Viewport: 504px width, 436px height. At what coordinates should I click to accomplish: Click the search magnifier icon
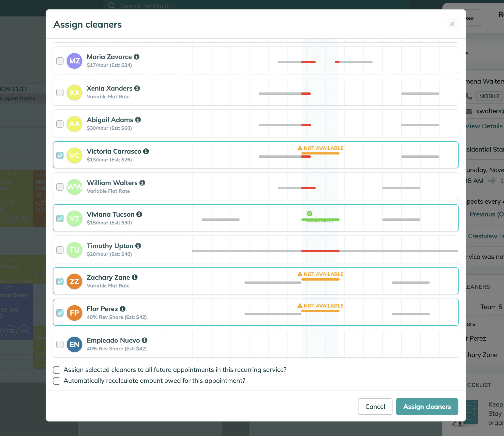[112, 5]
